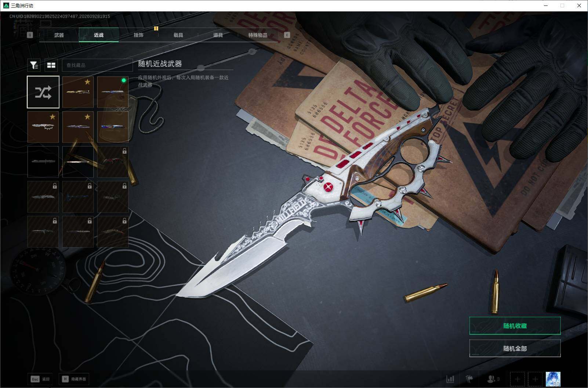
Task: Select the knife with green equipped dot
Action: tap(113, 92)
